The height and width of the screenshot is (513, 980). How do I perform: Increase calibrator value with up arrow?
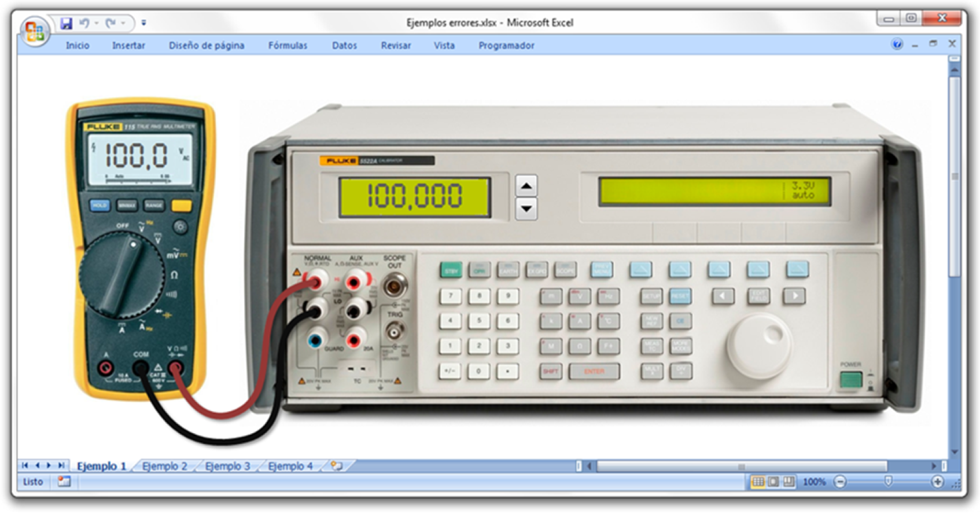[526, 186]
